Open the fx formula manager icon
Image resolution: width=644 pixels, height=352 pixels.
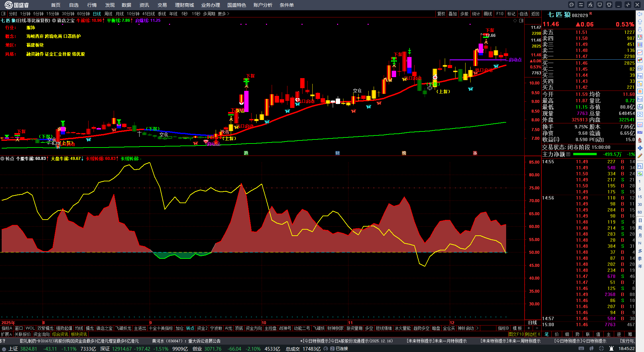pyautogui.click(x=590, y=5)
